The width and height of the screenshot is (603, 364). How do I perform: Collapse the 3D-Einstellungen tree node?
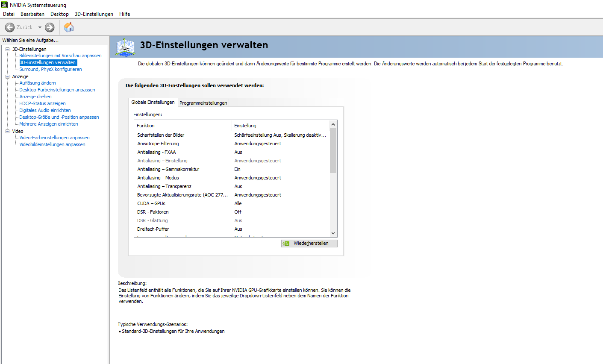coord(7,49)
